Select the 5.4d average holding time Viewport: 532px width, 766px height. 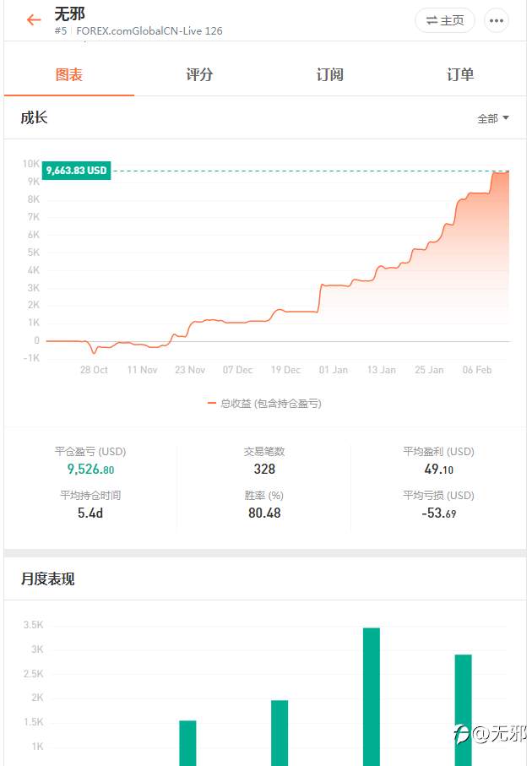pos(90,513)
